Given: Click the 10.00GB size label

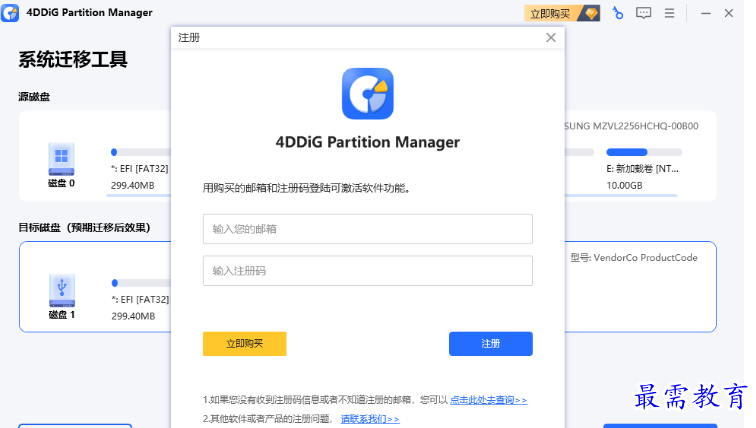Looking at the screenshot, I should coord(624,186).
